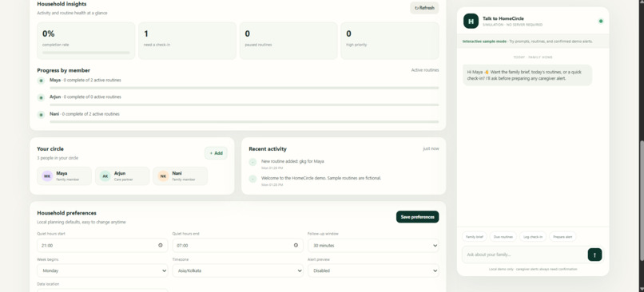Click Arjun's routine progress bar
Image resolution: width=644 pixels, height=292 pixels.
[244, 105]
